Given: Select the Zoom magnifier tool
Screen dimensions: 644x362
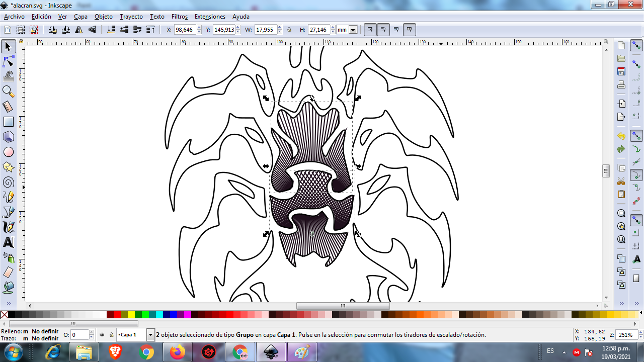Looking at the screenshot, I should pos(8,92).
